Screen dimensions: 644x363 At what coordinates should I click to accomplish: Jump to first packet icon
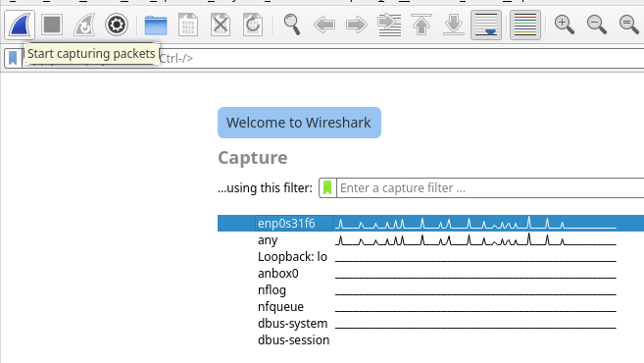coord(421,25)
